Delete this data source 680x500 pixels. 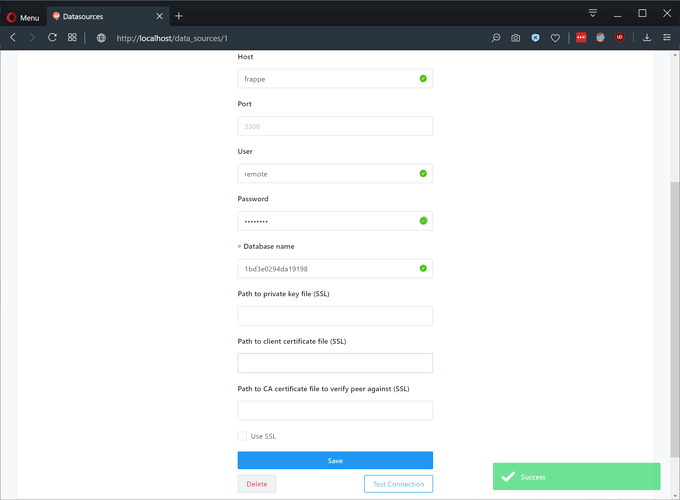257,484
